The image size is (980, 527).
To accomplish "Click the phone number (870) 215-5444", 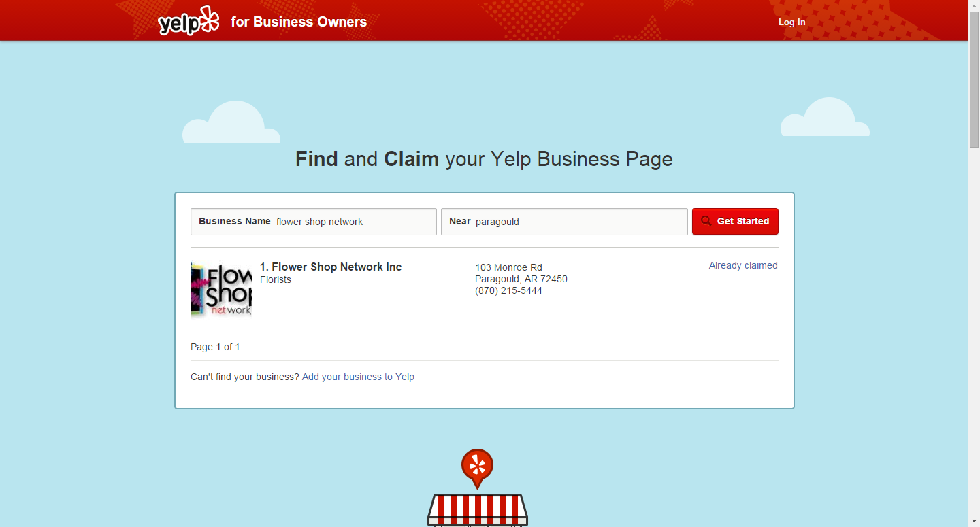I will coord(508,290).
